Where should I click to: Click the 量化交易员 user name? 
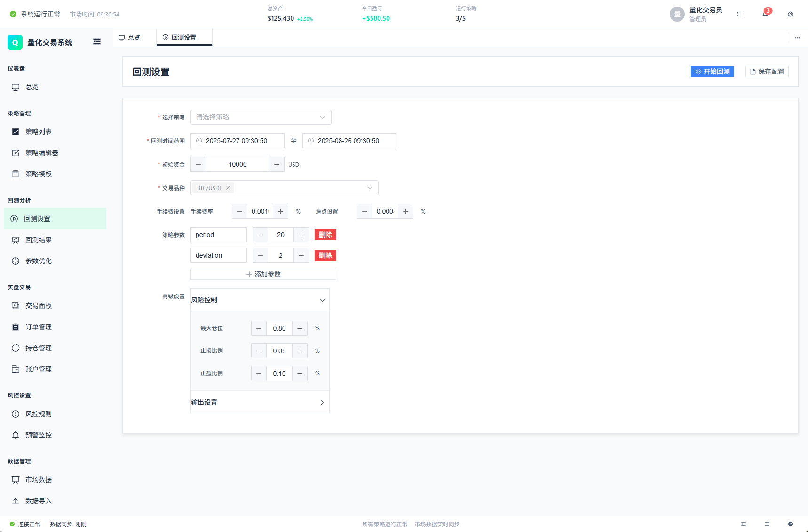(705, 10)
